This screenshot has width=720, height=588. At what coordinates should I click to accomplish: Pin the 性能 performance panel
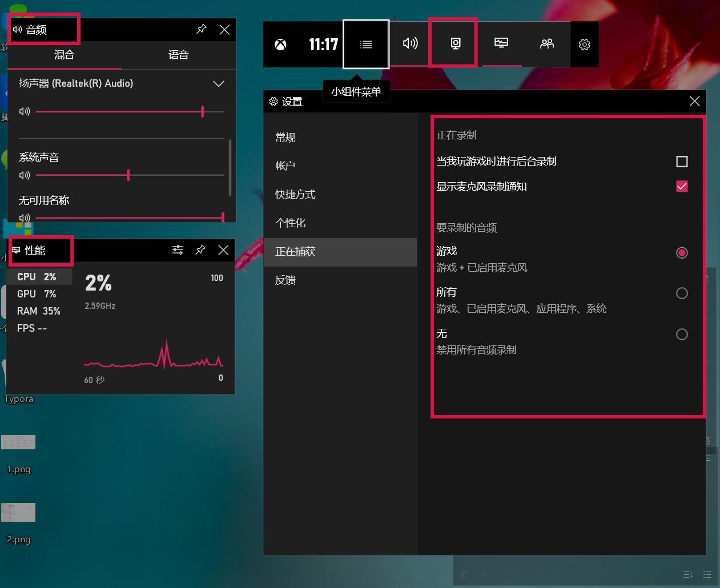coord(200,249)
